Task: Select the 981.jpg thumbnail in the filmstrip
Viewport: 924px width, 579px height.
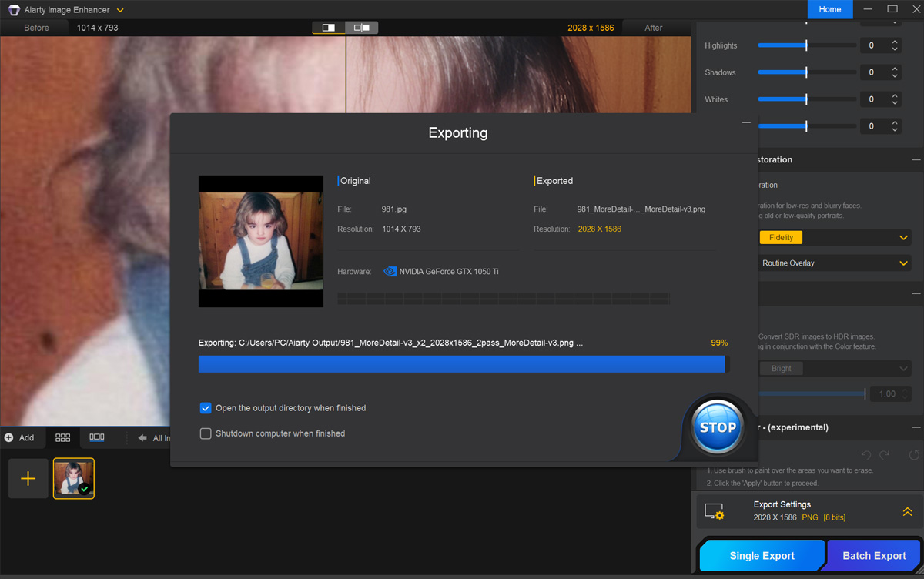Action: [74, 478]
